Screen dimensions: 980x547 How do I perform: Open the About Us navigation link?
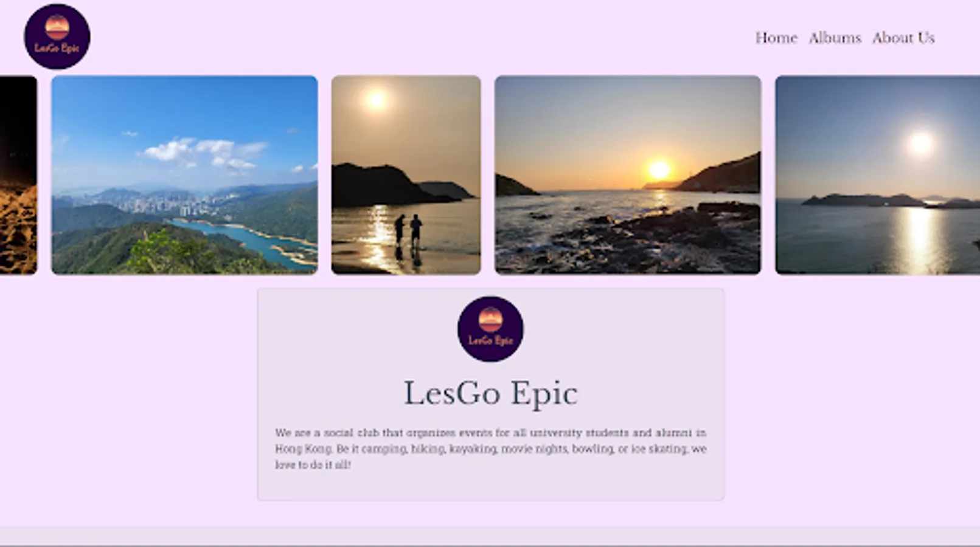click(x=903, y=38)
